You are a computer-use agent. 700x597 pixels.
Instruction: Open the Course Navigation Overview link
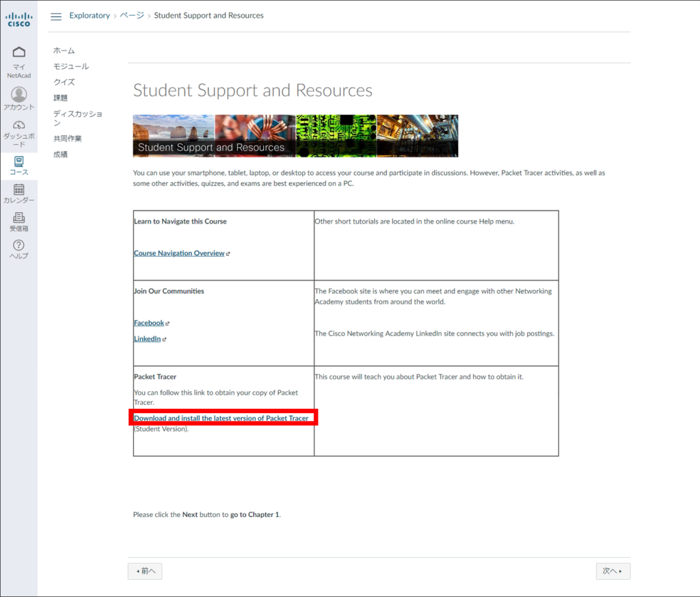pyautogui.click(x=179, y=253)
